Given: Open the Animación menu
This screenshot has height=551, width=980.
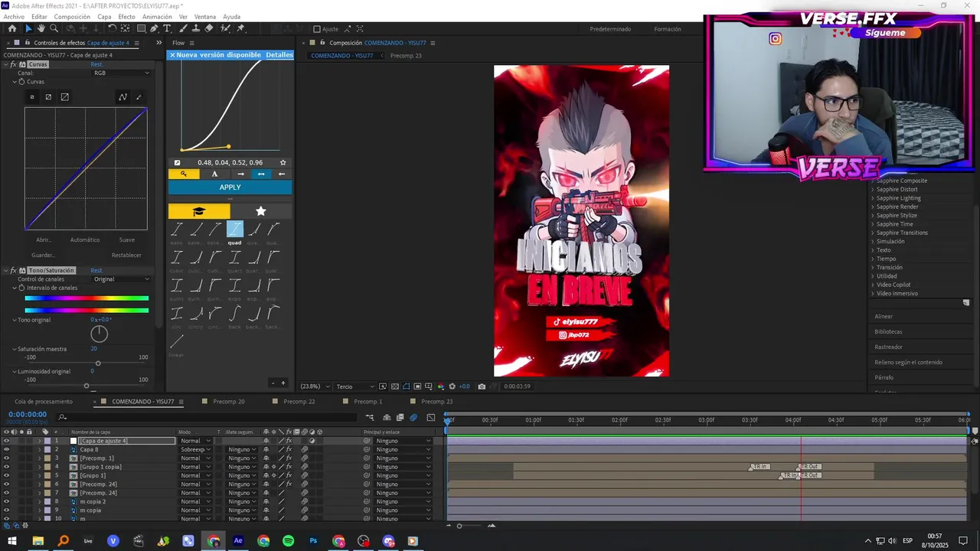Looking at the screenshot, I should [157, 17].
